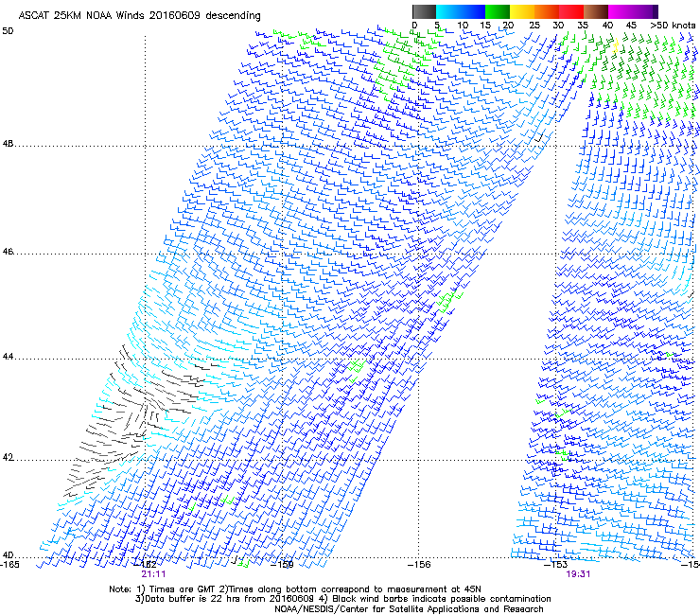
Task: Click the latitude label '44'
Action: coord(8,357)
